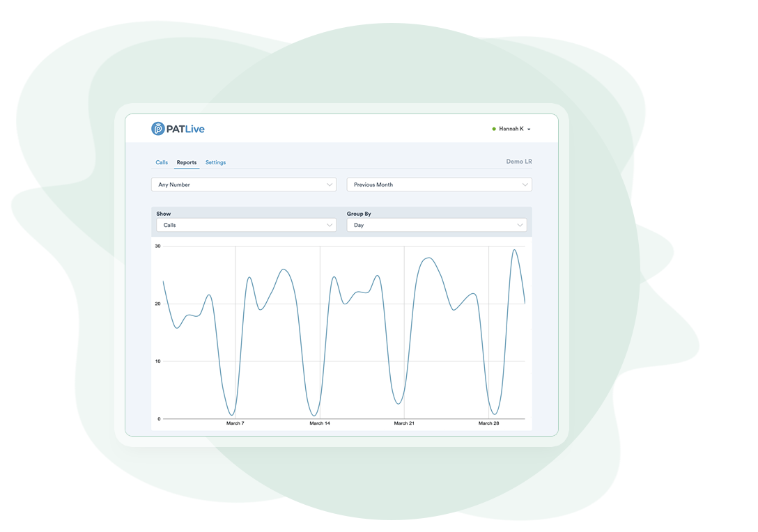Click the 20 y-axis value

tap(157, 304)
